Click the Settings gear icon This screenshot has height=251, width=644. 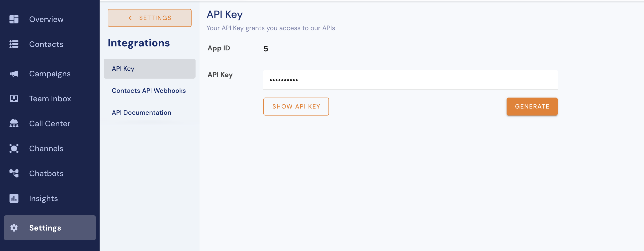(x=14, y=228)
